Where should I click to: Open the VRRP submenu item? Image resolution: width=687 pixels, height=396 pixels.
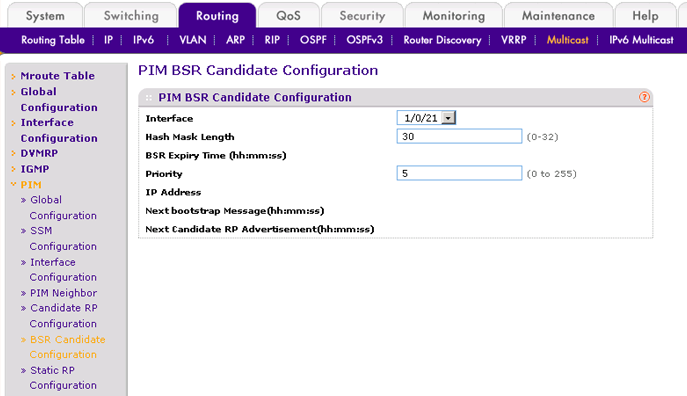513,40
